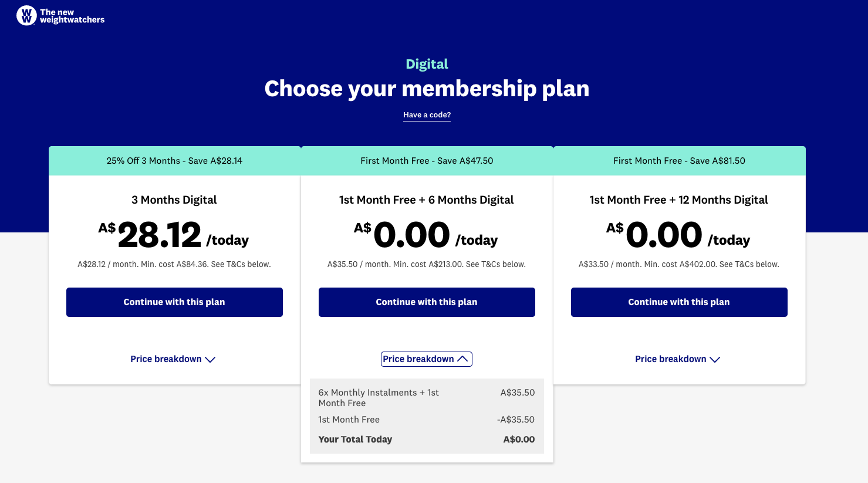
Task: Continue with the 12 Months Digital plan
Action: (679, 302)
